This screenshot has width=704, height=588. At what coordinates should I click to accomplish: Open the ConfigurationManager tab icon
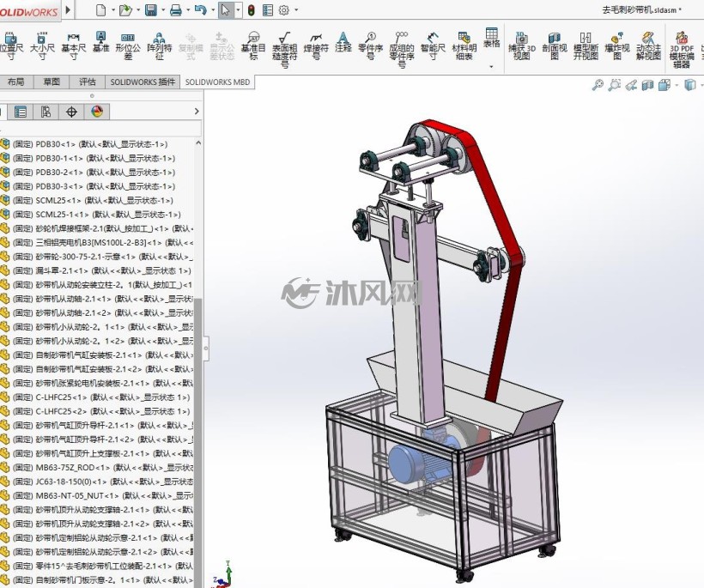click(46, 112)
